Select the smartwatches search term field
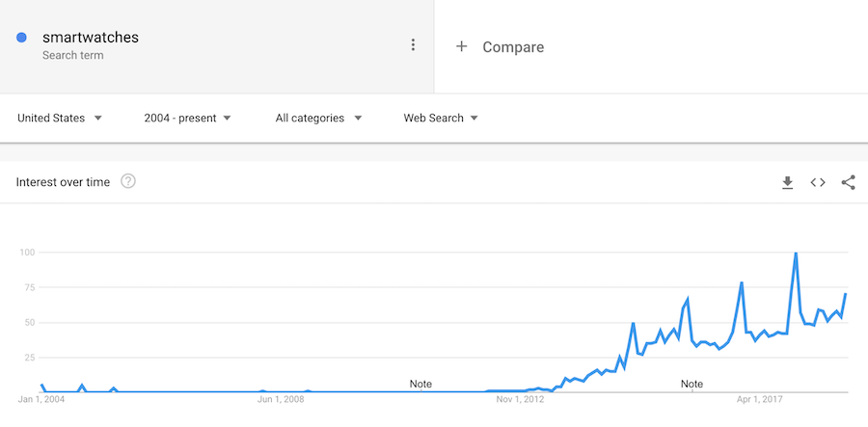The image size is (868, 427). click(91, 38)
